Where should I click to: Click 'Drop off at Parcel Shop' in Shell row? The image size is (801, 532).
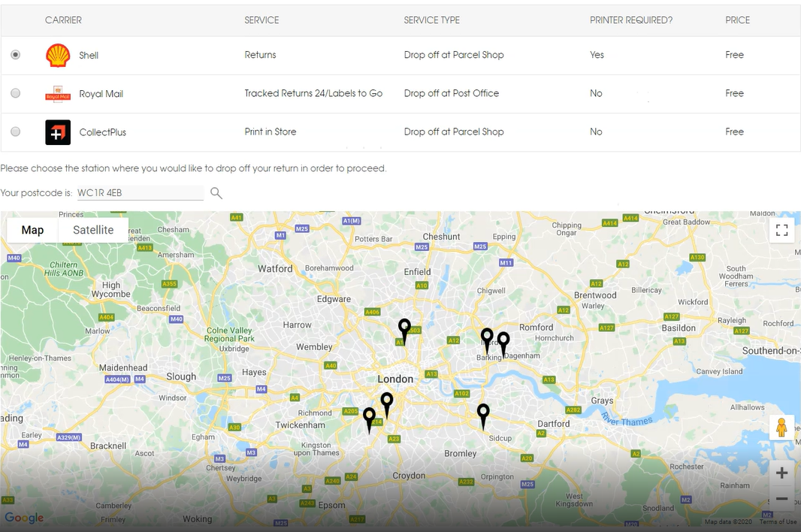click(454, 55)
